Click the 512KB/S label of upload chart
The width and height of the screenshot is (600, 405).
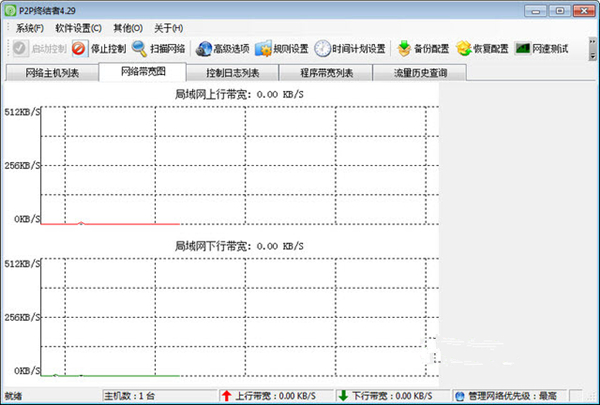(x=22, y=112)
